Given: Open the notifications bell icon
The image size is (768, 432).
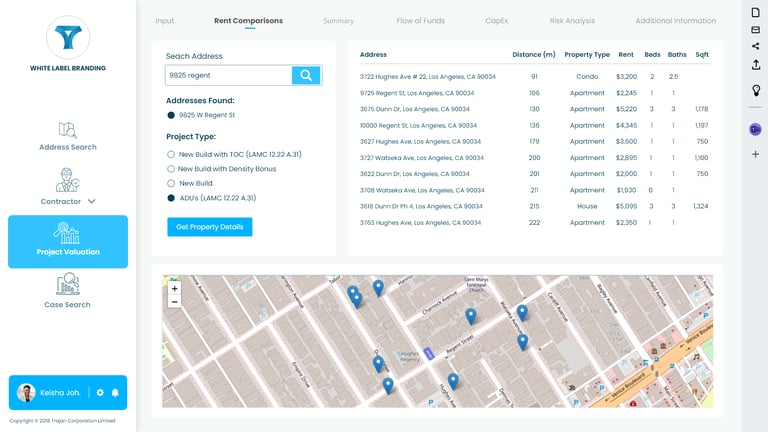Looking at the screenshot, I should (115, 392).
